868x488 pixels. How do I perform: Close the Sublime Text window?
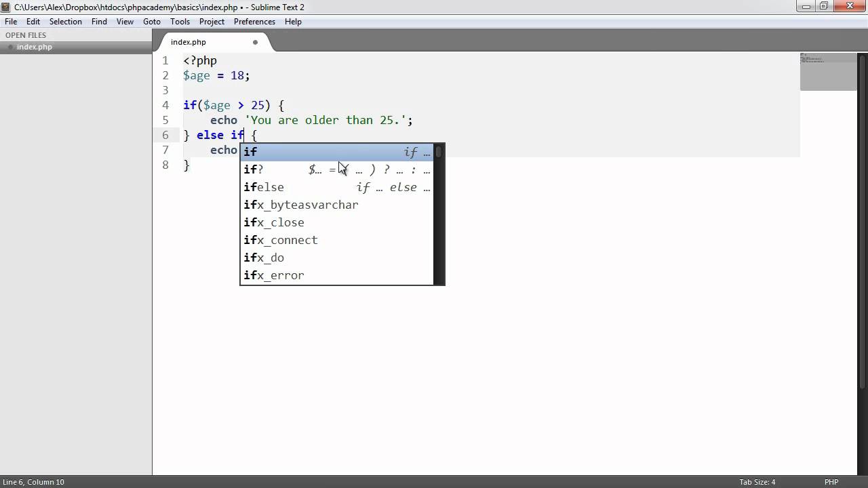click(x=850, y=6)
